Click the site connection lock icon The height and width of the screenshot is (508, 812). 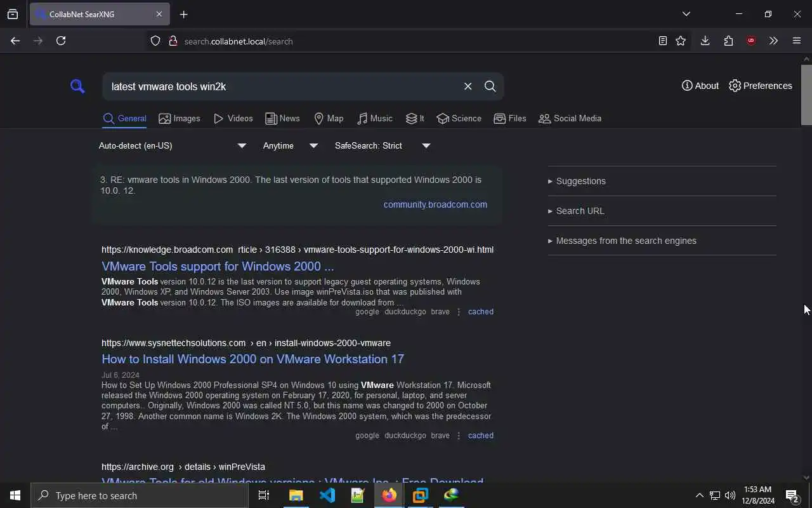(173, 41)
